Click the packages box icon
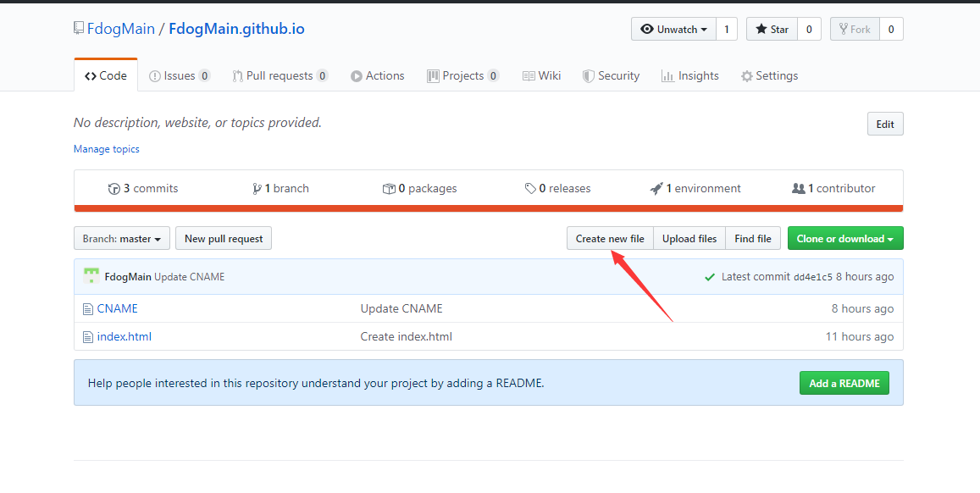Image resolution: width=980 pixels, height=493 pixels. [x=388, y=189]
